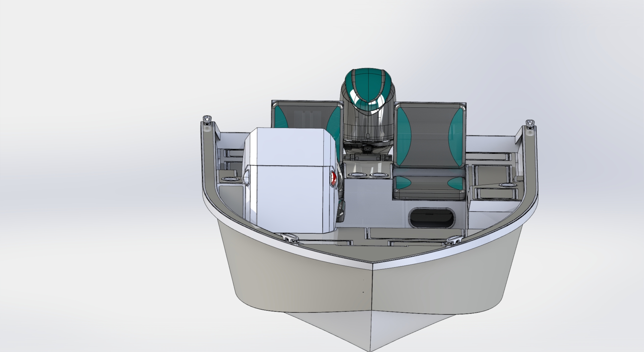This screenshot has width=644, height=352.
Task: Click the top-left stern corner cleat
Action: [207, 119]
